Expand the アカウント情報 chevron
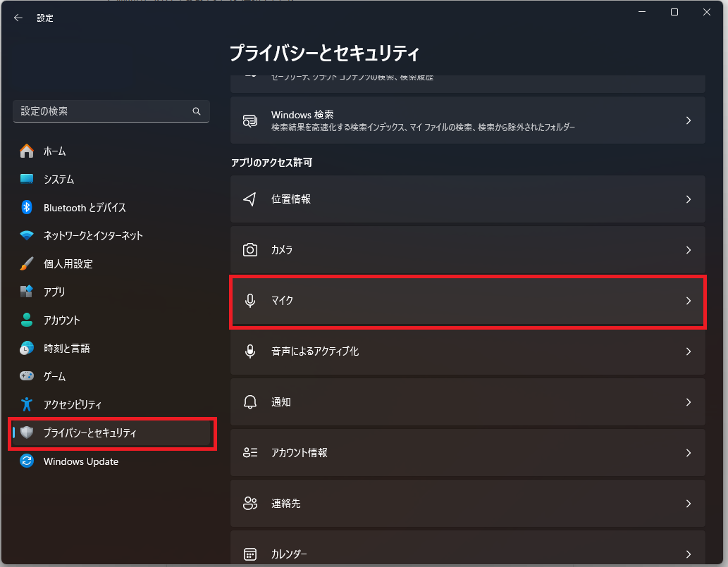This screenshot has width=728, height=567. click(x=688, y=453)
